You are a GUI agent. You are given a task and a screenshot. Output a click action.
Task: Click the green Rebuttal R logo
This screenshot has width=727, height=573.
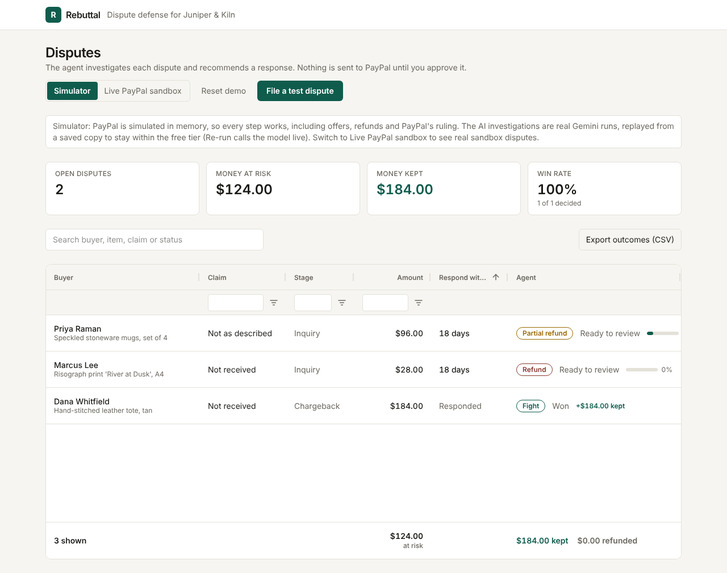[x=53, y=15]
